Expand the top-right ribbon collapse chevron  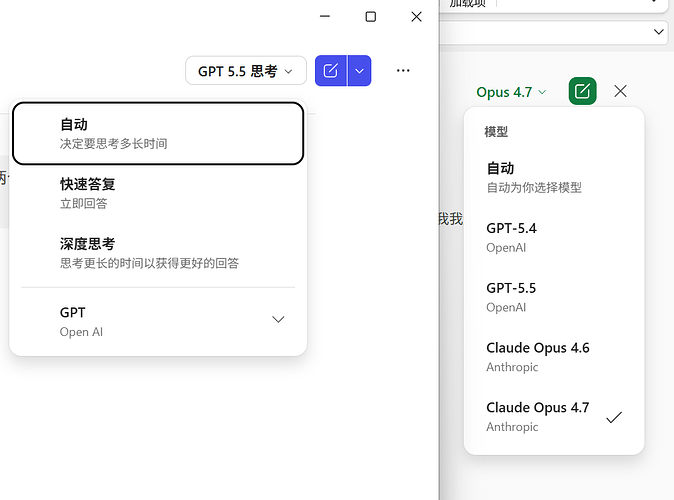(x=659, y=32)
